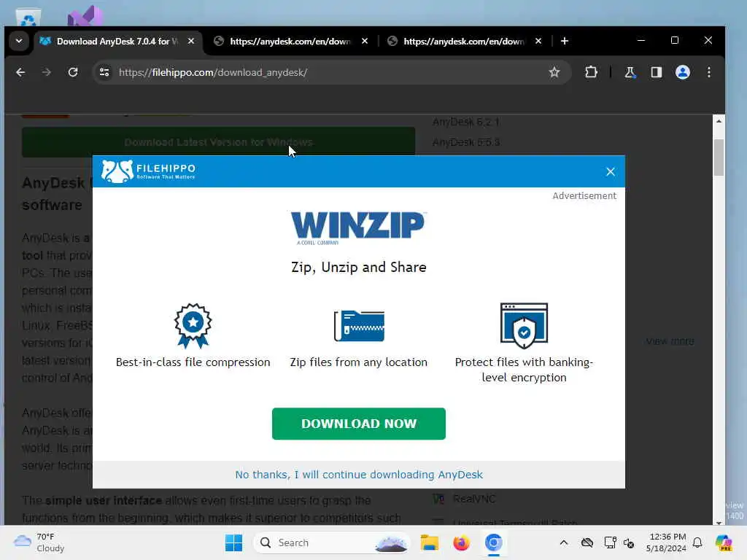Click the clock showing 12:36 PM
Screen dimensions: 747x560
667,542
